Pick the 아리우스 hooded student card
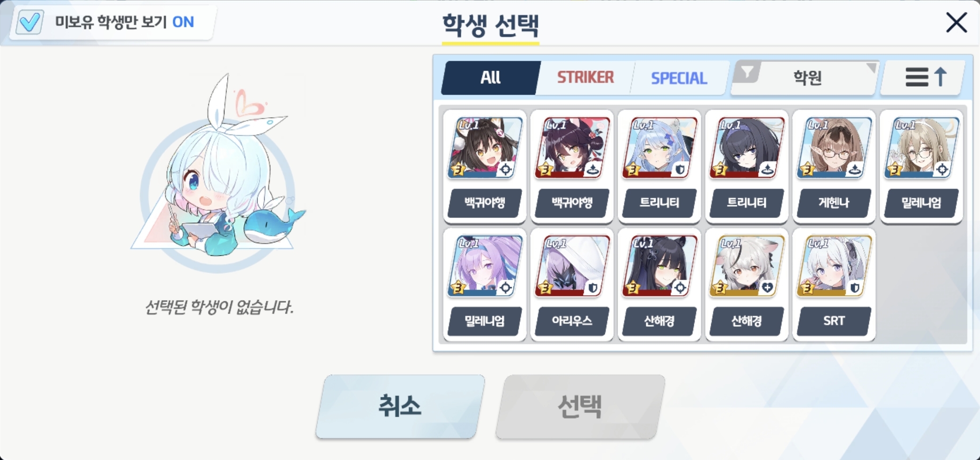Screen dimensions: 980x460 tap(572, 285)
